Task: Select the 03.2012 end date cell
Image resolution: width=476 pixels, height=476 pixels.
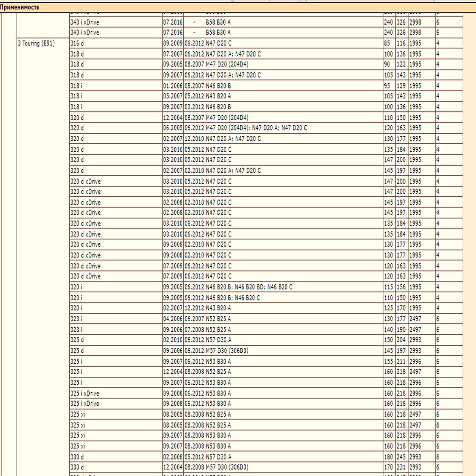Action: click(194, 107)
